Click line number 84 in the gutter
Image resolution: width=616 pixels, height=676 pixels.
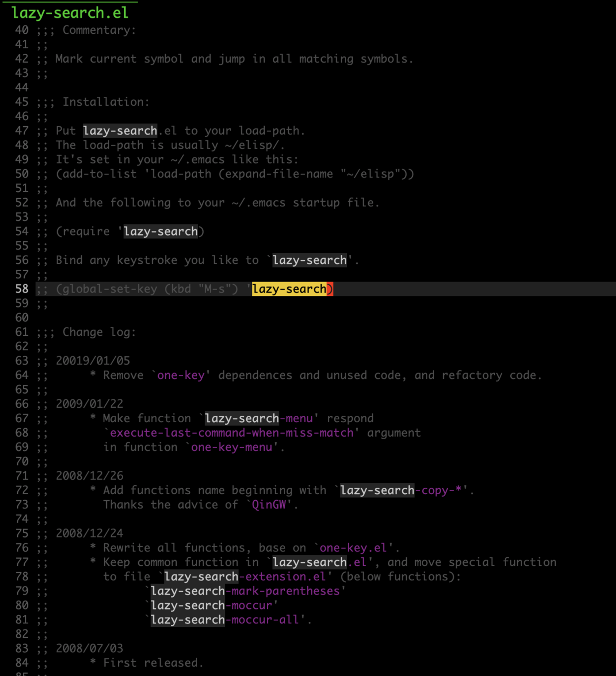coord(22,664)
